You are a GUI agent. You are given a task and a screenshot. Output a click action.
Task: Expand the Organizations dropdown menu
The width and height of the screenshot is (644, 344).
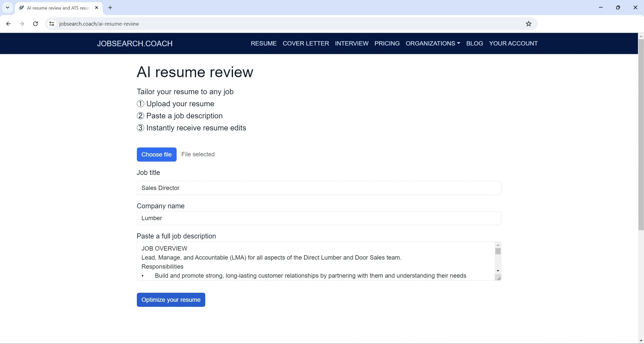pos(433,43)
